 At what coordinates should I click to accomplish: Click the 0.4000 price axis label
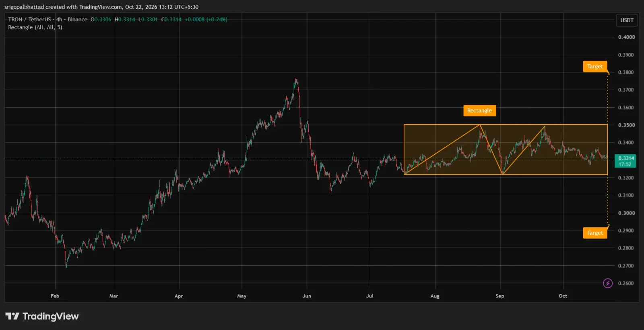pos(626,37)
